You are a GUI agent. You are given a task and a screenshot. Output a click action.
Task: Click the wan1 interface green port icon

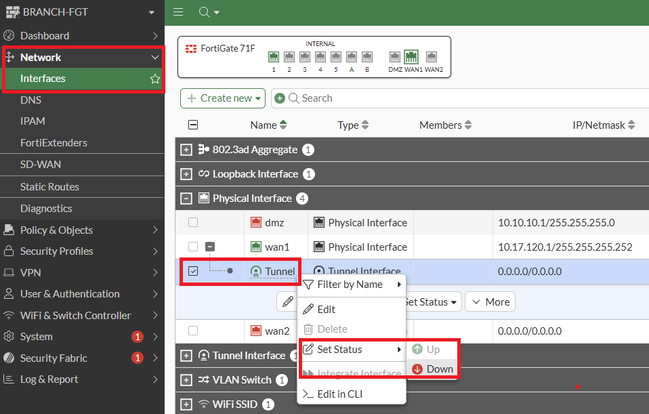[x=256, y=247]
